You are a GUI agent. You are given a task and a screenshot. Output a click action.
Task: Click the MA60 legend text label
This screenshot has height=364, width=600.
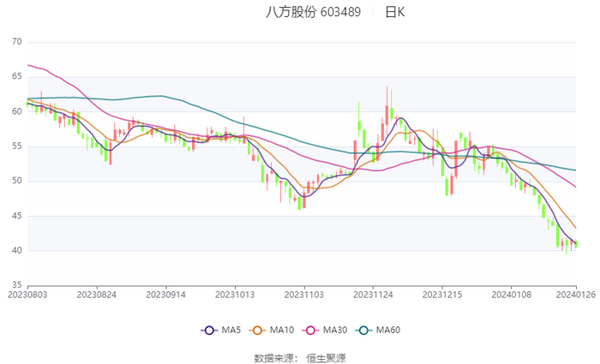click(x=388, y=331)
